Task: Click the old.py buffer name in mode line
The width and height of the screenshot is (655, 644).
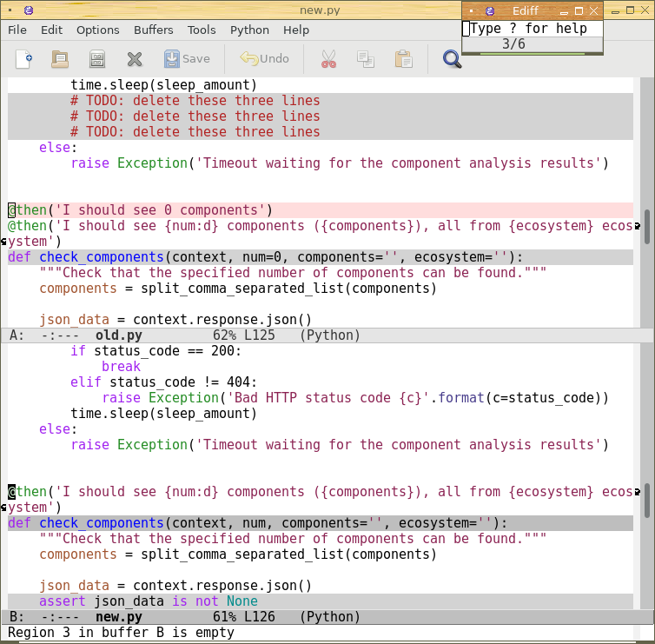Action: tap(118, 335)
